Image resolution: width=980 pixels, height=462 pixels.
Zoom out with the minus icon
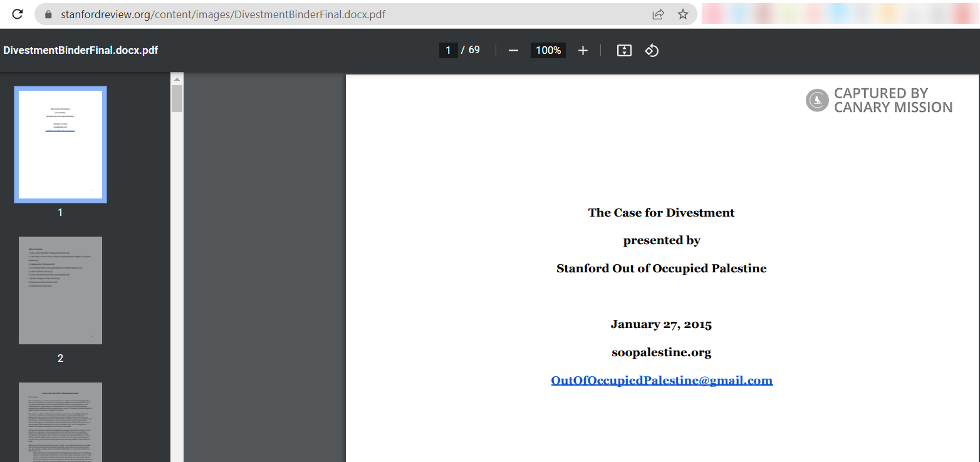[x=513, y=51]
